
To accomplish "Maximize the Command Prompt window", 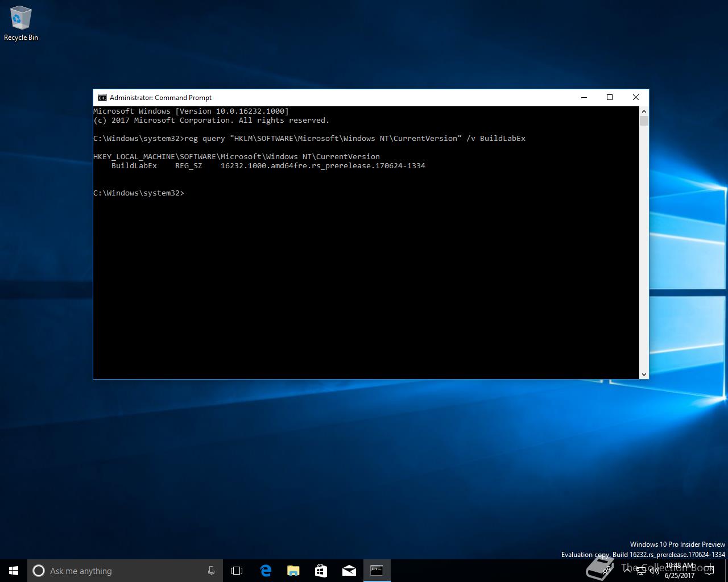I will (x=610, y=98).
